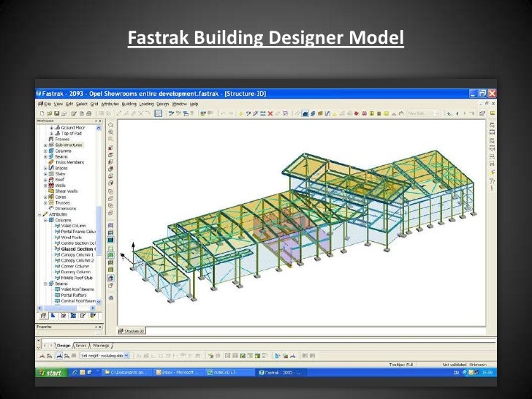The height and width of the screenshot is (399, 532).
Task: Open the Building menu
Action: (129, 104)
